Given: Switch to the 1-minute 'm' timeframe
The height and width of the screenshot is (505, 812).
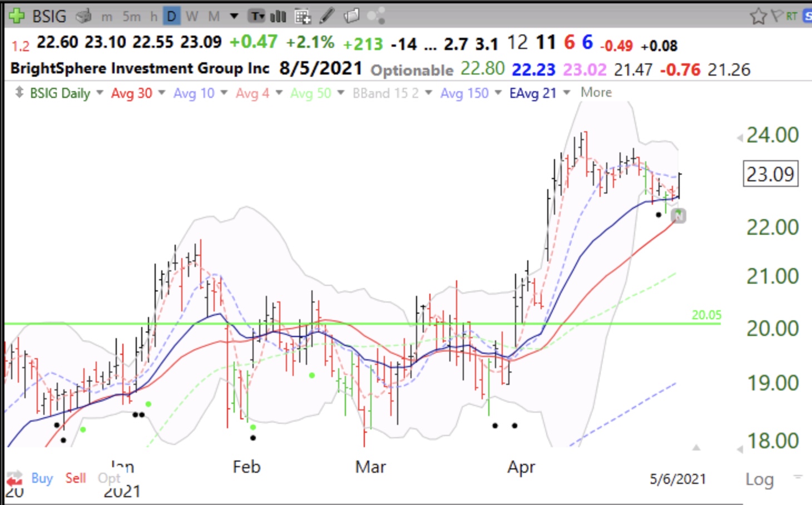Looking at the screenshot, I should 107,17.
